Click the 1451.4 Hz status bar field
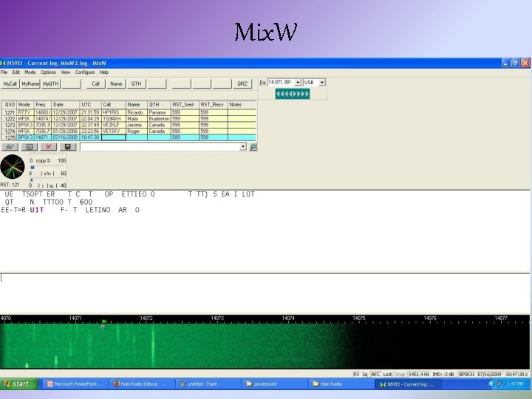This screenshot has height=399, width=532. (x=419, y=374)
